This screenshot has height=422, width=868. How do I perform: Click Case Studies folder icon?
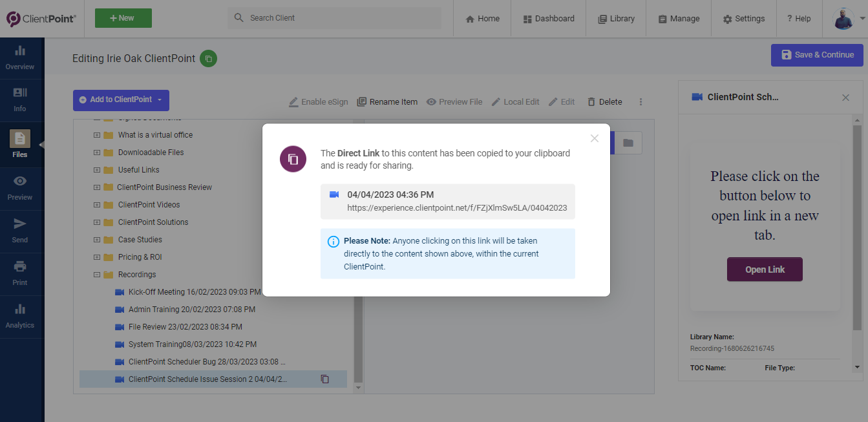click(x=108, y=240)
